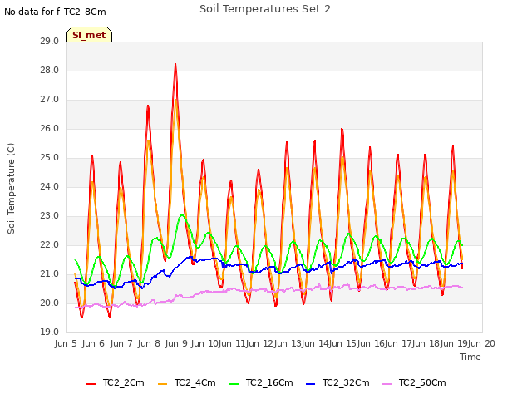The width and height of the screenshot is (532, 399).
Task: Click the 28.0 y-axis tick label
Action: tap(50, 71)
